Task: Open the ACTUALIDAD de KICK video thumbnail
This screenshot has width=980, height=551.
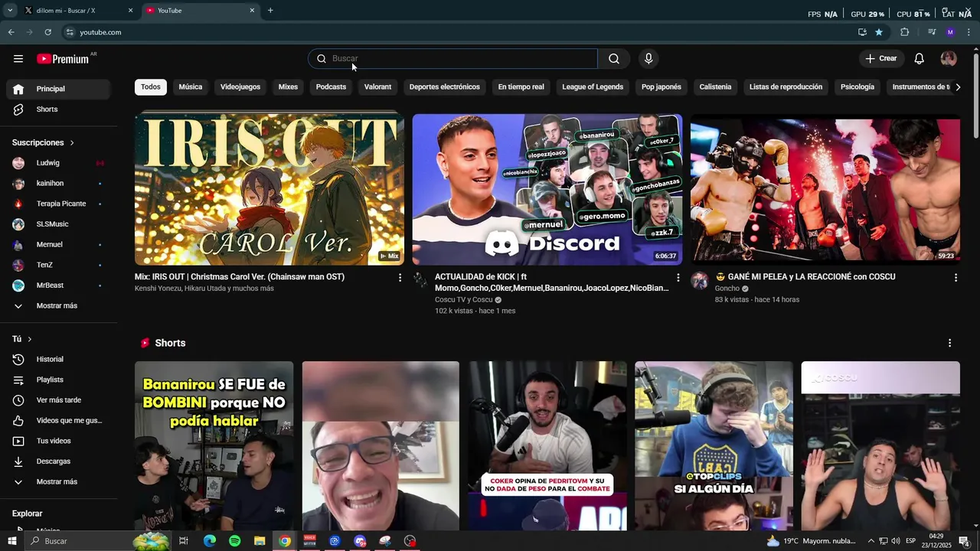Action: click(547, 189)
